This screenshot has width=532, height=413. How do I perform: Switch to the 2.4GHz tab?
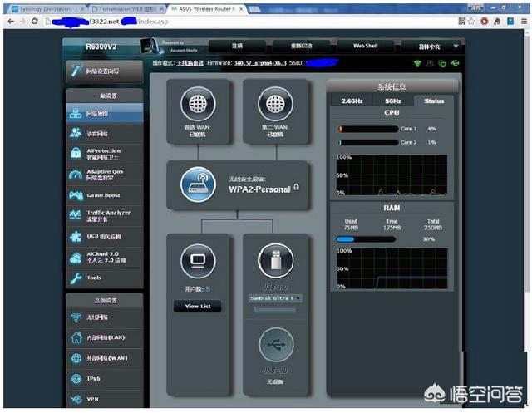click(x=352, y=101)
